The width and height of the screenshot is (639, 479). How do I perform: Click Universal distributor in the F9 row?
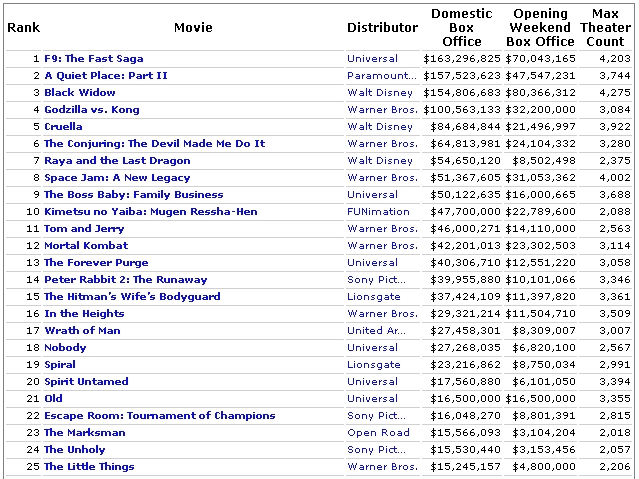(x=372, y=59)
